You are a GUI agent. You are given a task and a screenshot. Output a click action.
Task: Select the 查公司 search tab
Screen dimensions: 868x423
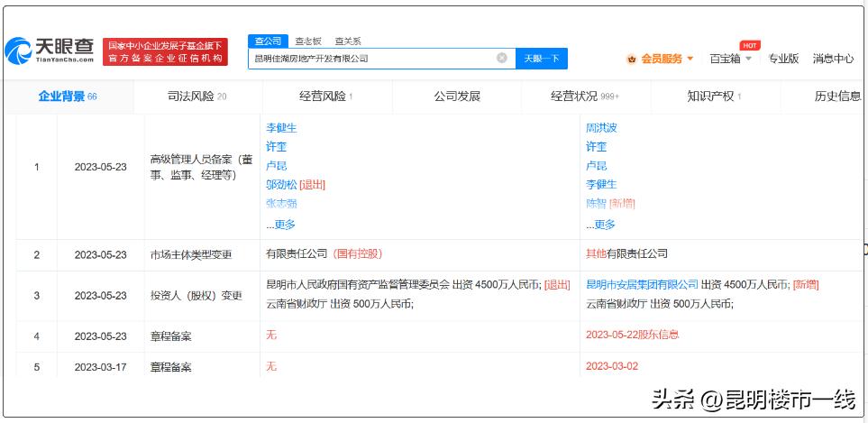point(268,41)
